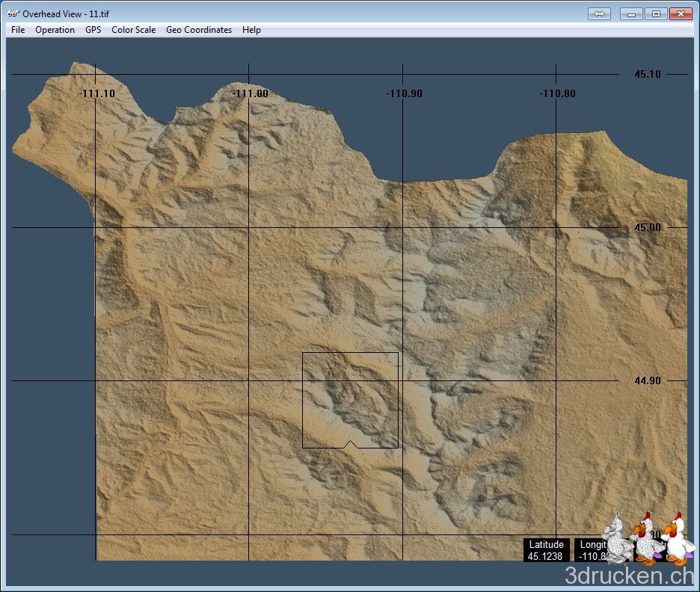The height and width of the screenshot is (592, 700).
Task: Click the Latitude readout box
Action: 546,550
